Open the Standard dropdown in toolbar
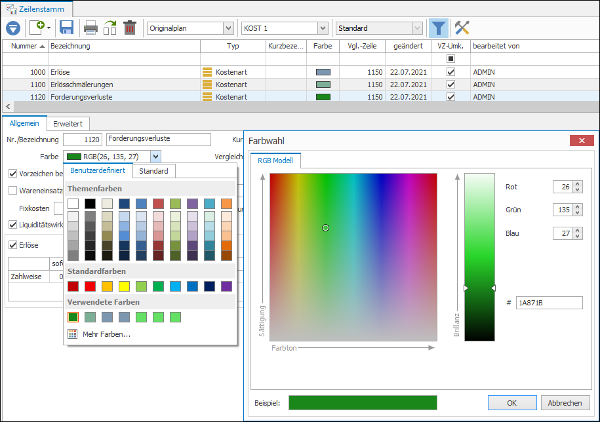 click(417, 28)
